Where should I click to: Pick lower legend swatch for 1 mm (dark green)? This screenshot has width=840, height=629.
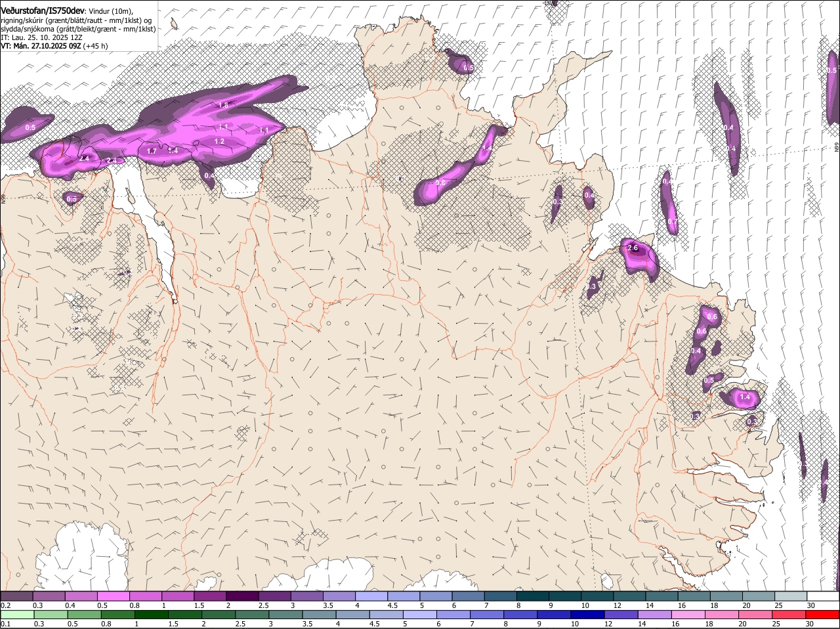tap(152, 615)
